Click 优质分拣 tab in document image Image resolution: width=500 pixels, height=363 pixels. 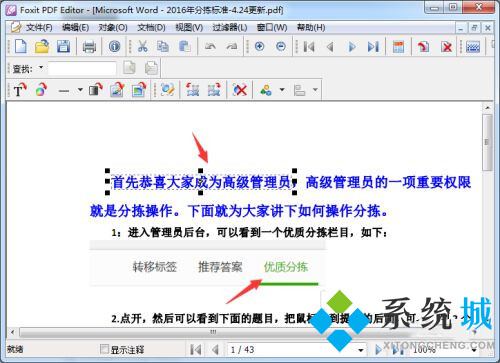coord(286,267)
